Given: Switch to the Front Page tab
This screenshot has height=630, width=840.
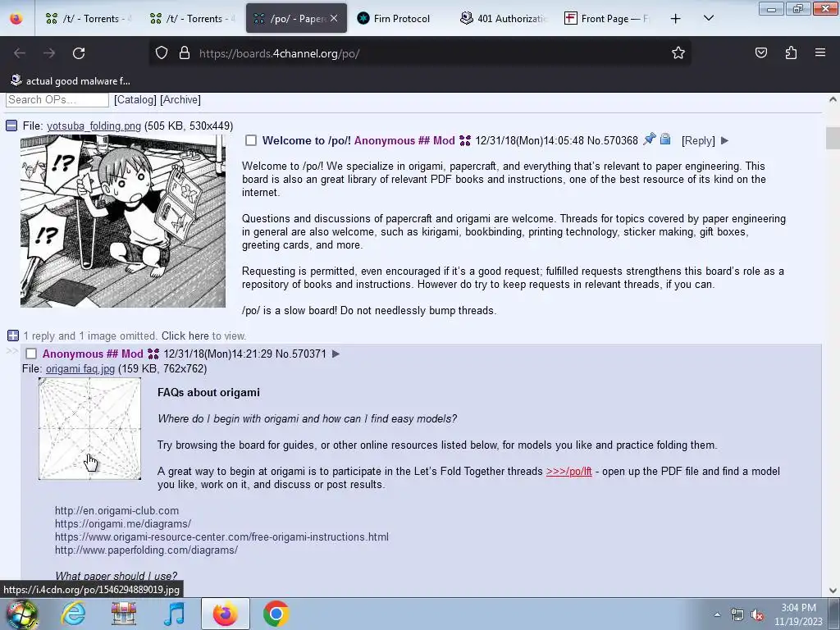Looking at the screenshot, I should click(606, 18).
